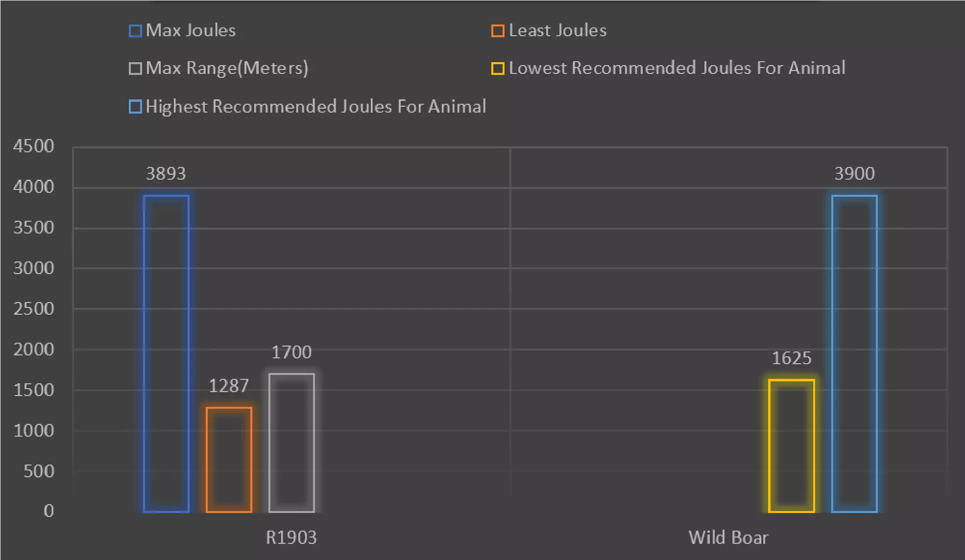
Task: Click the Lowest Recommended Joules legend swatch
Action: click(498, 69)
